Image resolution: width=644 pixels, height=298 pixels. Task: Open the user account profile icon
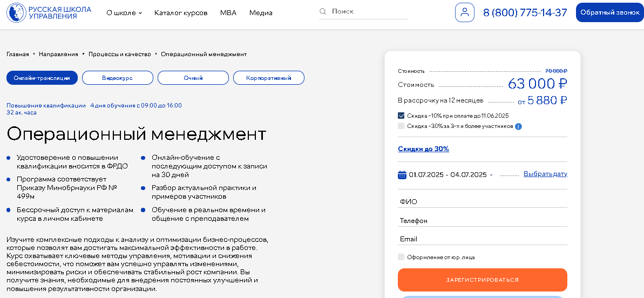[464, 12]
